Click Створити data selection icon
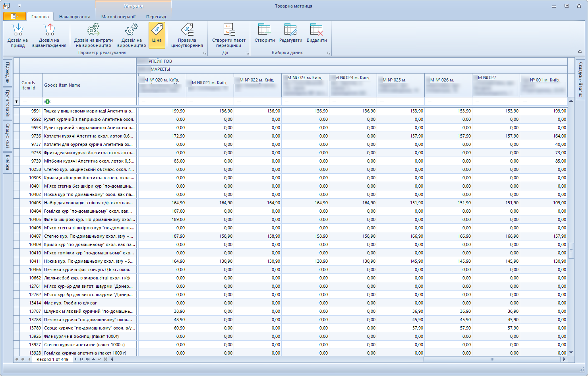588x376 pixels. click(x=265, y=29)
